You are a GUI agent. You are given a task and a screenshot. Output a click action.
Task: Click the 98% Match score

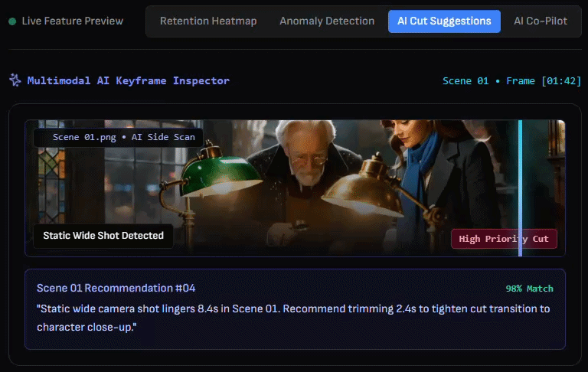pyautogui.click(x=529, y=289)
